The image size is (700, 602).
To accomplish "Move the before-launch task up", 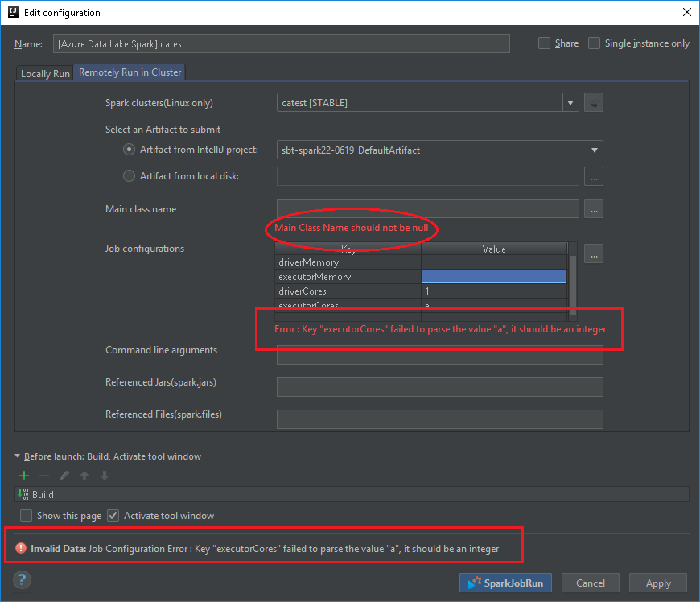I will coord(84,476).
